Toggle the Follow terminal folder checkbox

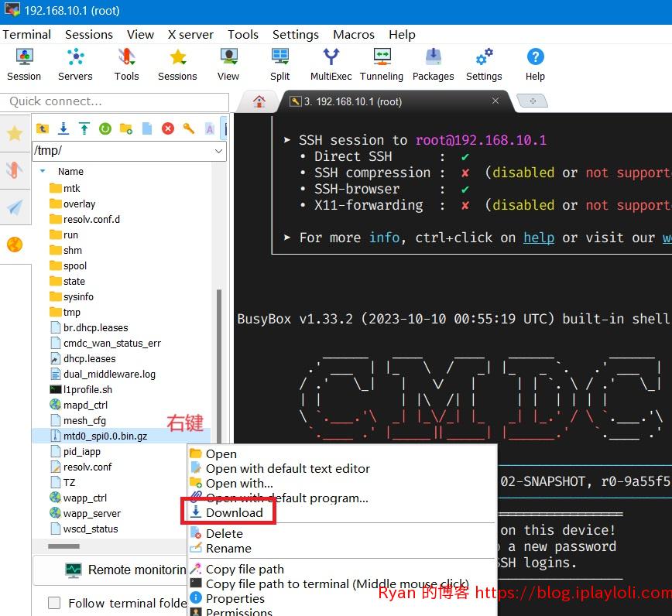click(54, 603)
